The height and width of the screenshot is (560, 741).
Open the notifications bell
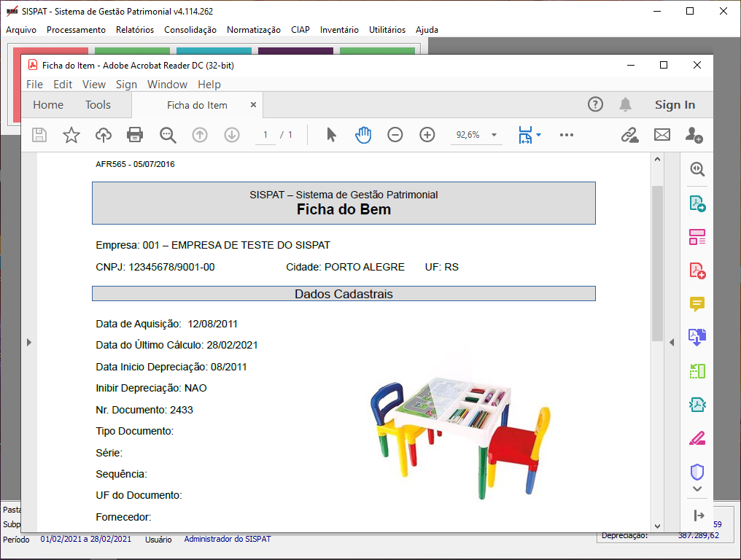point(625,105)
